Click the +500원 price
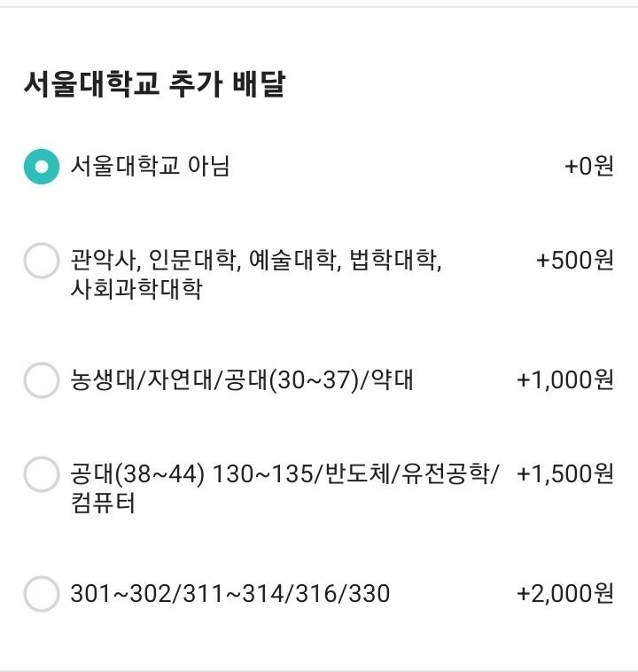 click(x=574, y=261)
